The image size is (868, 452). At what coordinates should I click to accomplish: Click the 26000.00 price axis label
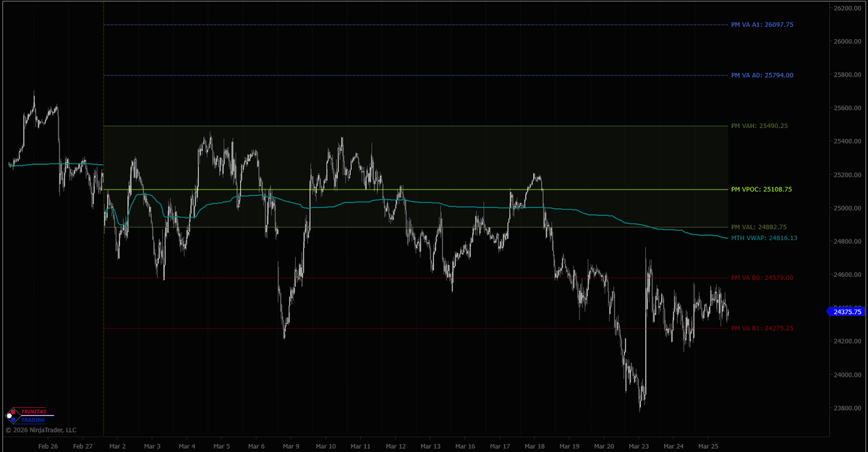847,42
